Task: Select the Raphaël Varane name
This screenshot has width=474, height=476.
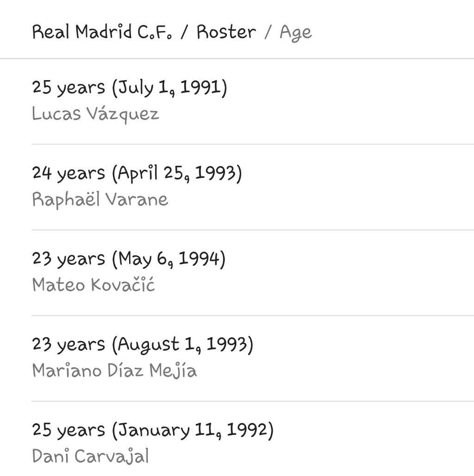Action: 100,200
